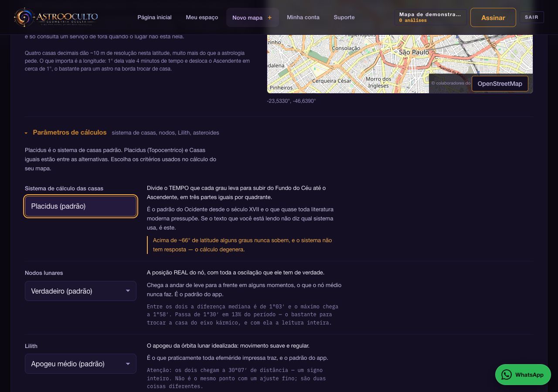
Task: Click the orange Acima de ~66° warning text
Action: (x=242, y=245)
